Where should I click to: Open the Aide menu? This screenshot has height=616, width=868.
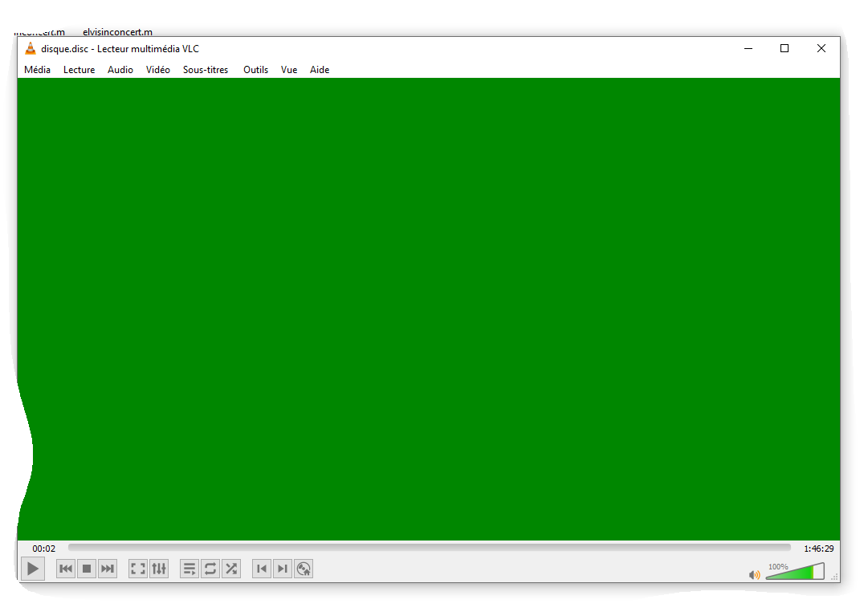tap(320, 70)
